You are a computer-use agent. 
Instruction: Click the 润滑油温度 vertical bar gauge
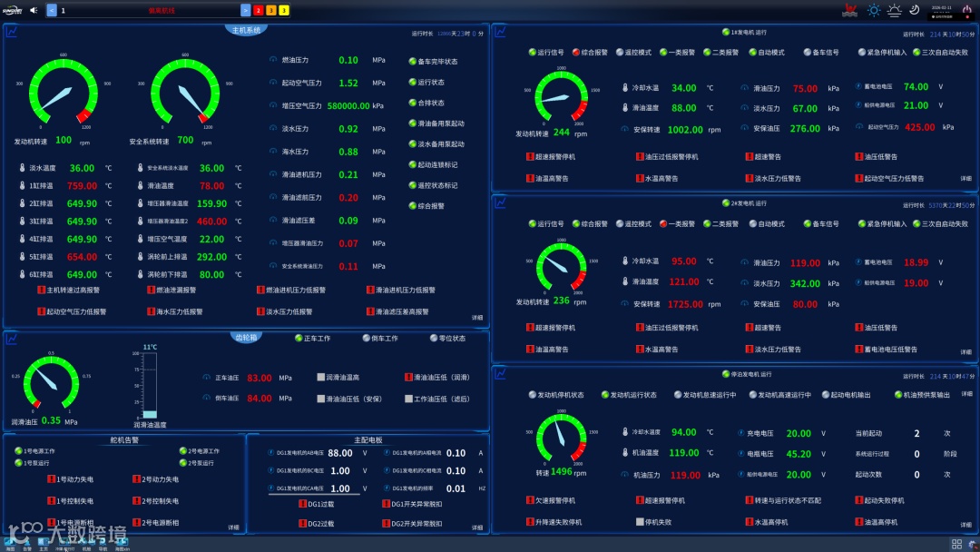coord(150,385)
